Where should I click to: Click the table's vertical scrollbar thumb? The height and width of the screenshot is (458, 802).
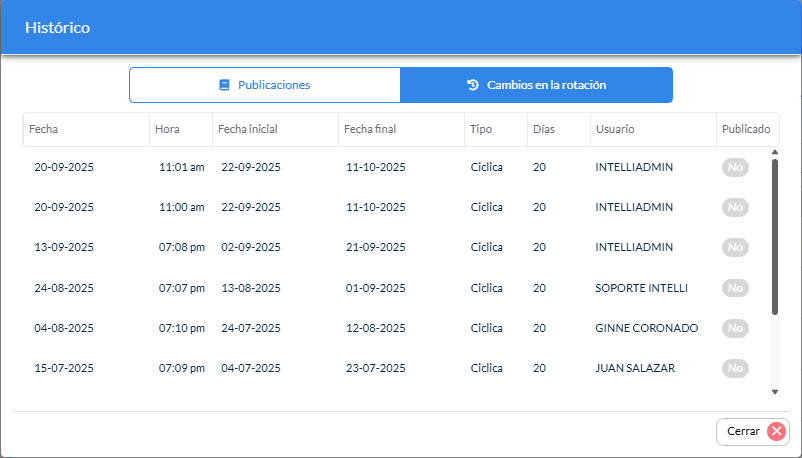774,235
